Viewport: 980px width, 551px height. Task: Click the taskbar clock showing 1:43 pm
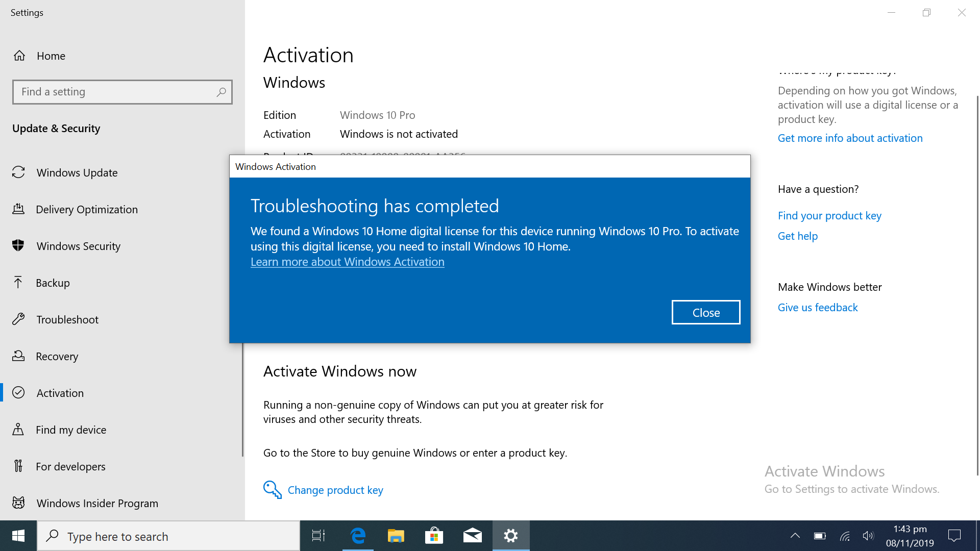coord(910,536)
